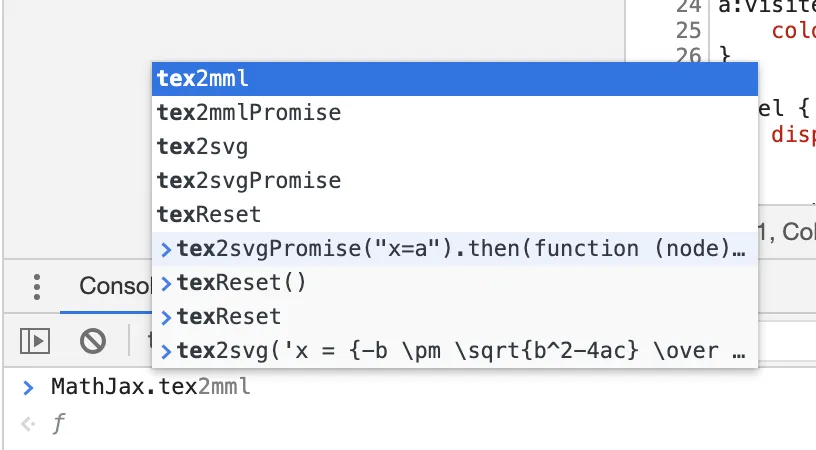Click the line and column status text
Image resolution: width=816 pixels, height=450 pixels.
click(x=787, y=232)
